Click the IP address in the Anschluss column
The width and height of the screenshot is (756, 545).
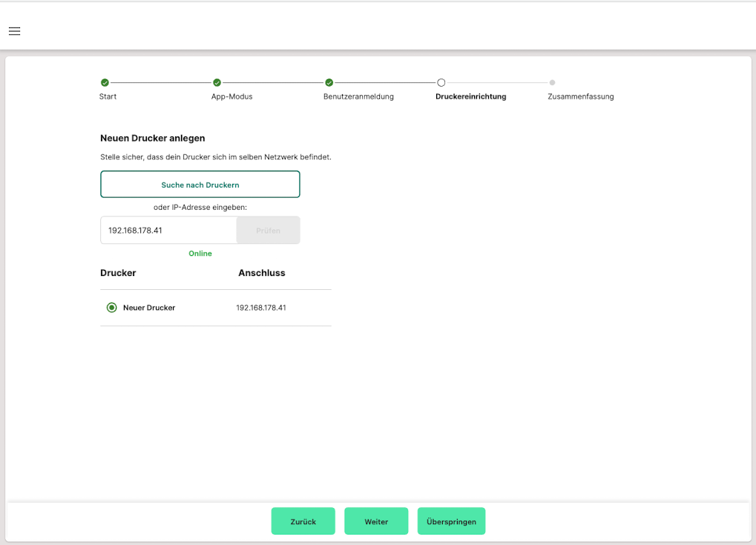261,307
